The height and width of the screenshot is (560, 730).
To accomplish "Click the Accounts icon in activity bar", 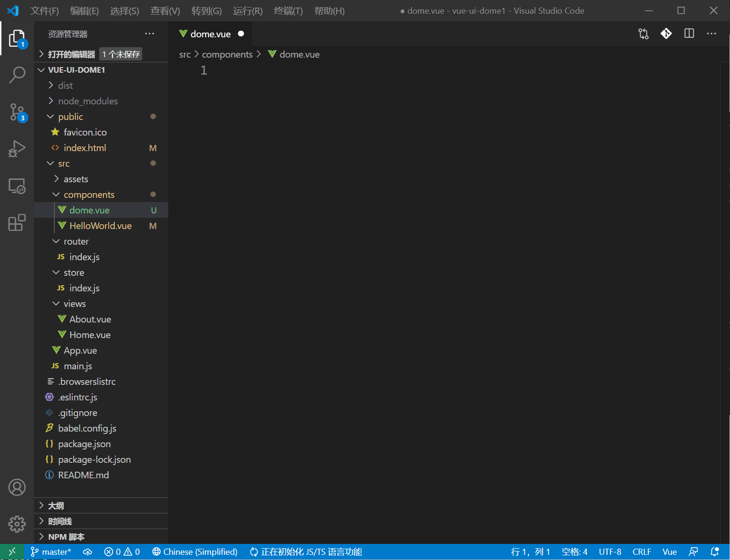I will point(17,487).
